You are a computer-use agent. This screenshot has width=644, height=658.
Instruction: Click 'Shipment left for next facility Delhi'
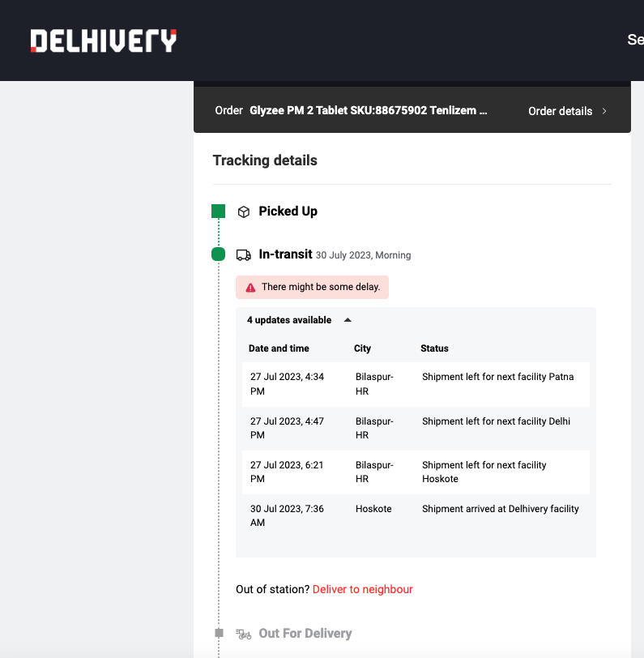click(496, 421)
